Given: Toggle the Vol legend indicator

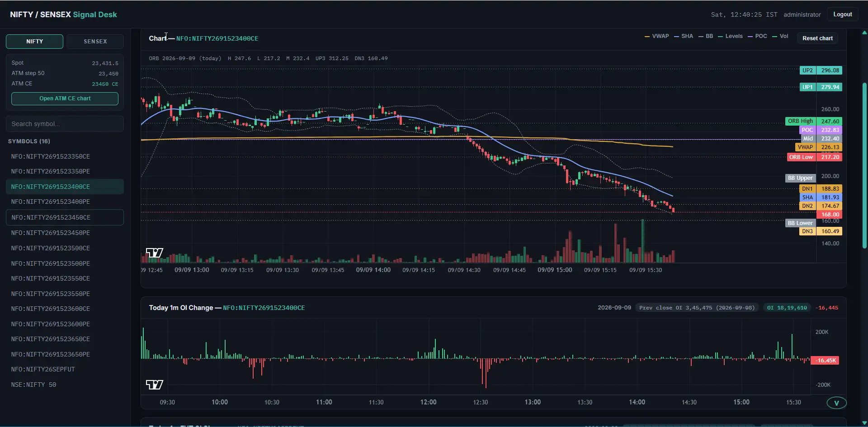Looking at the screenshot, I should tap(780, 36).
